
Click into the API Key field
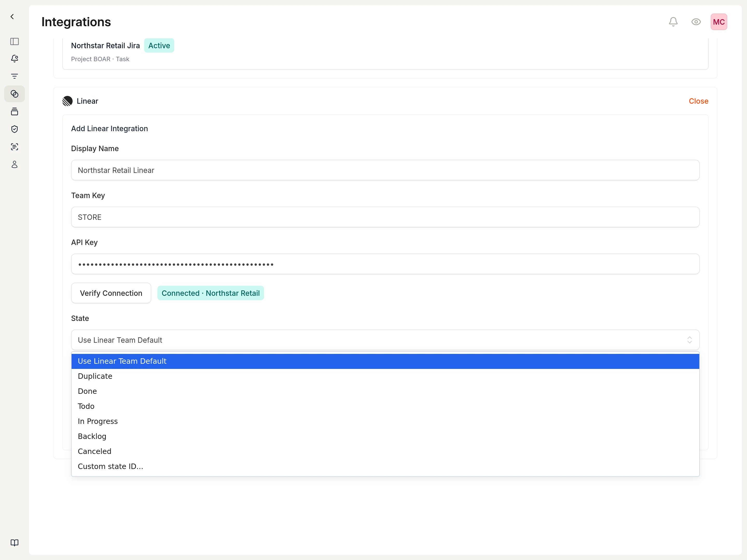pos(385,264)
